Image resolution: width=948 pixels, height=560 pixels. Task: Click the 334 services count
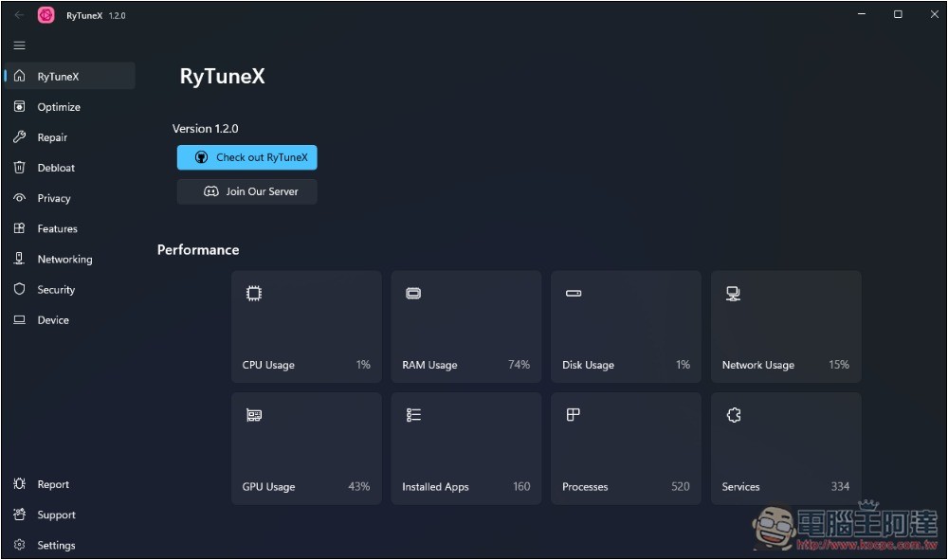coord(840,486)
